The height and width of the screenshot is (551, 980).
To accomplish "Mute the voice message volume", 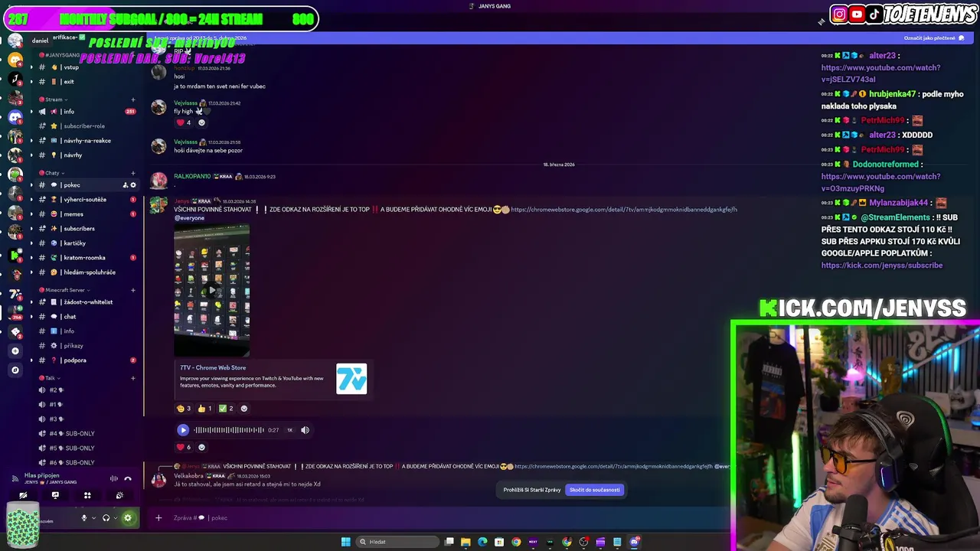I will [305, 430].
